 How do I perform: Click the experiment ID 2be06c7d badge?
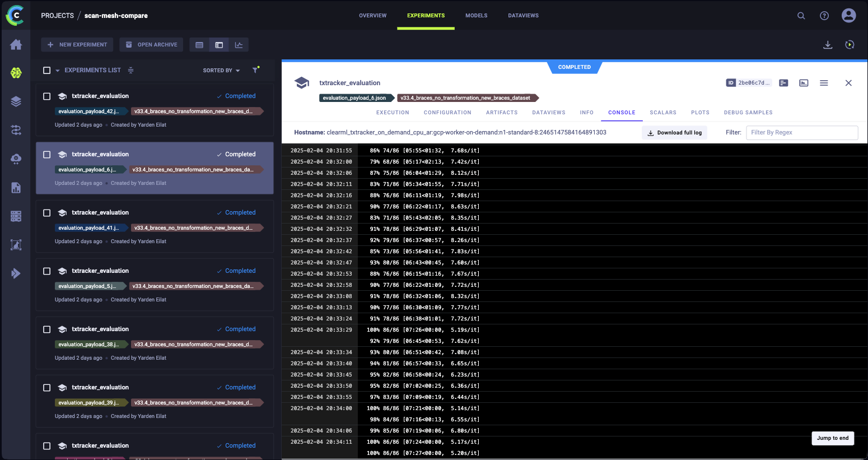(x=749, y=83)
